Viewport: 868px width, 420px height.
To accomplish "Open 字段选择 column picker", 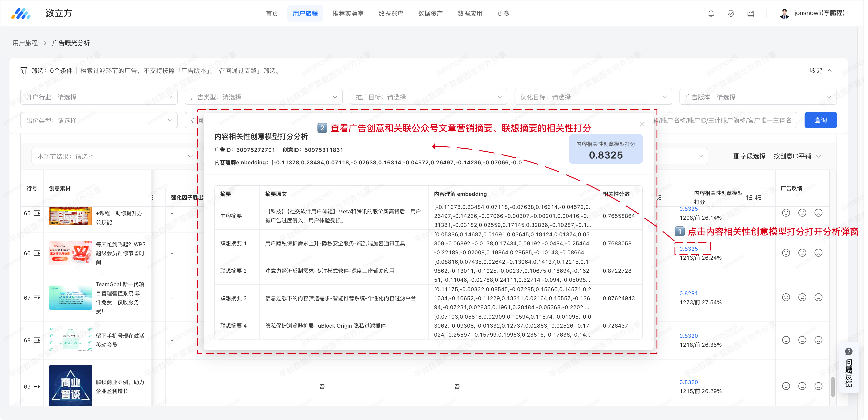I will click(749, 156).
